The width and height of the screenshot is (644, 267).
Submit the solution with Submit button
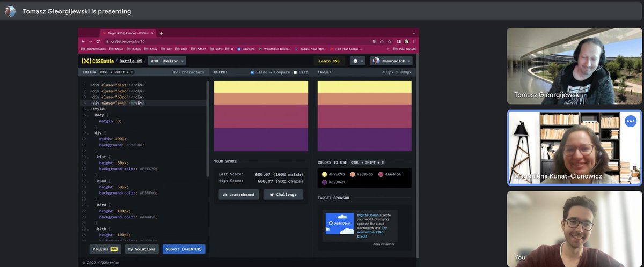tap(184, 249)
